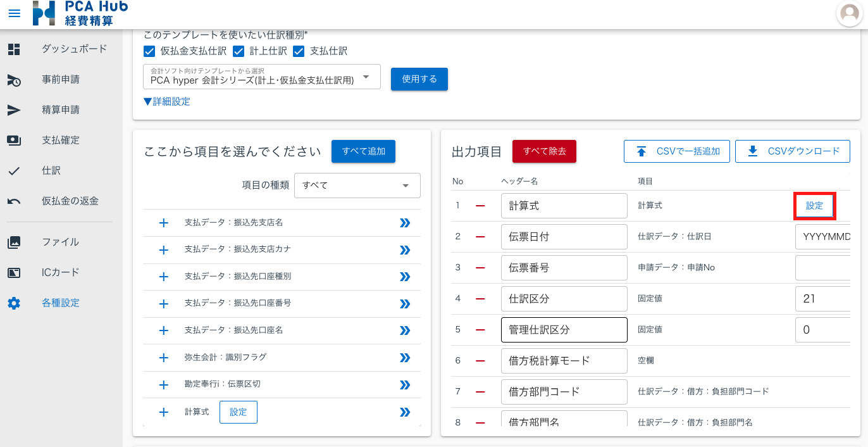This screenshot has height=447, width=868.
Task: Remove output row 3 伝票番号 with minus
Action: pos(480,268)
